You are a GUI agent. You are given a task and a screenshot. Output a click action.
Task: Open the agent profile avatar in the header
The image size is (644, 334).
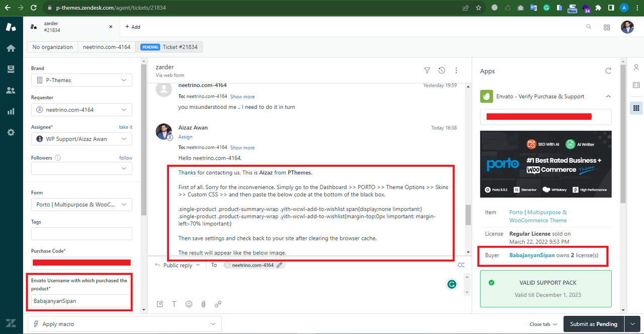[x=627, y=27]
